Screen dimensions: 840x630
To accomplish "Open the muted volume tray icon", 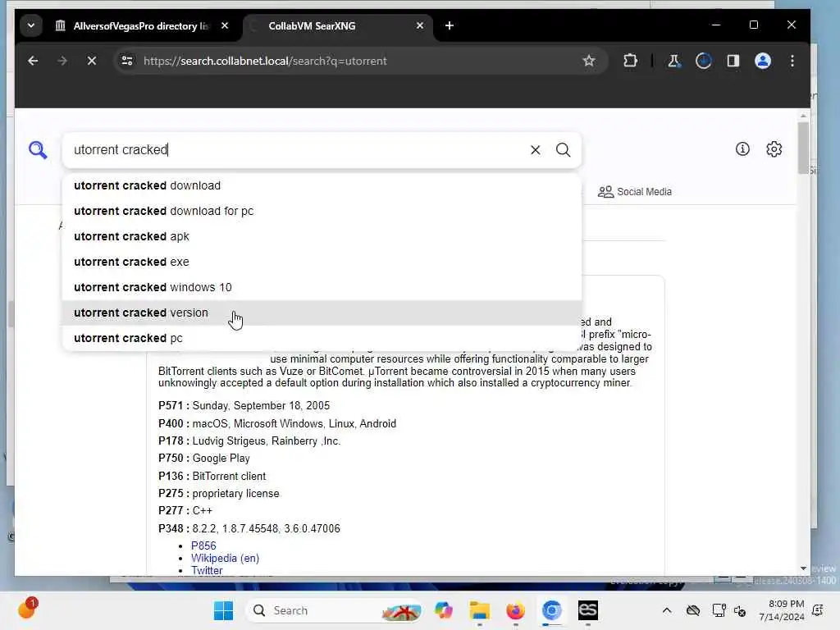I will point(741,610).
